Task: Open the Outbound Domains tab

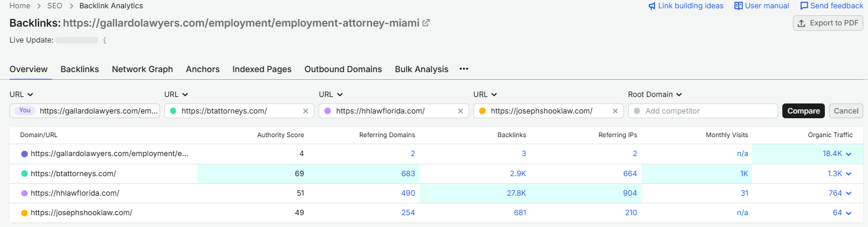Action: coord(343,69)
